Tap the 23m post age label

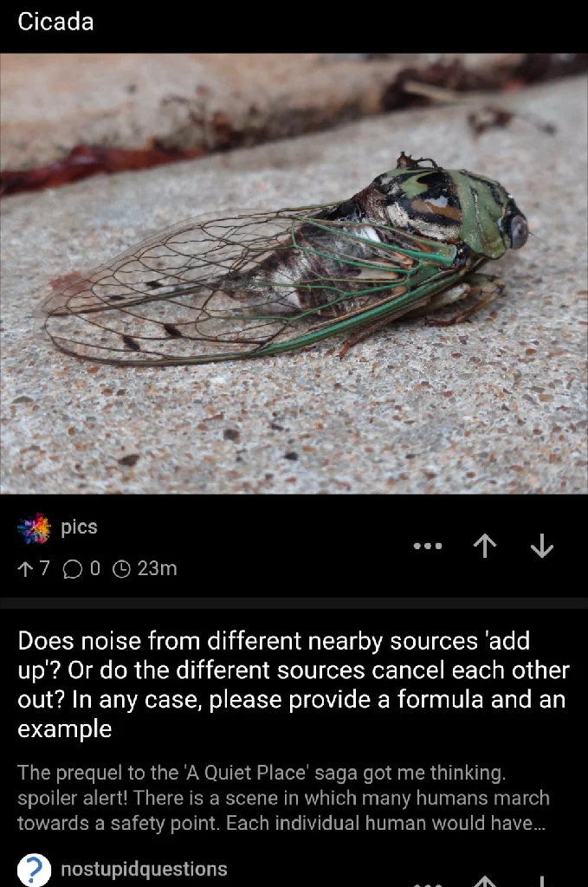(158, 568)
